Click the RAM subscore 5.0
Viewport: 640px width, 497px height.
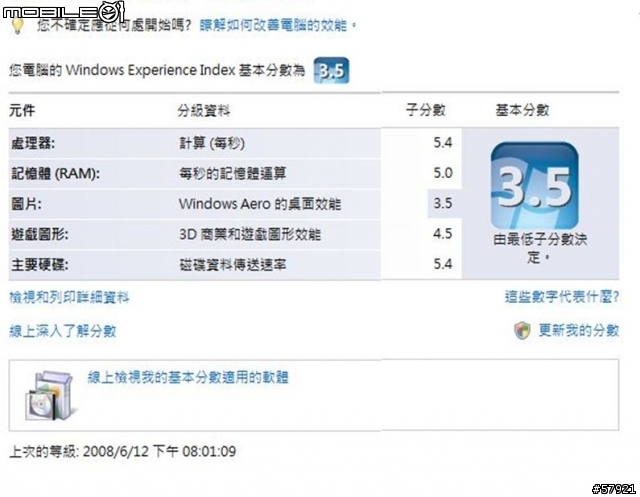443,173
